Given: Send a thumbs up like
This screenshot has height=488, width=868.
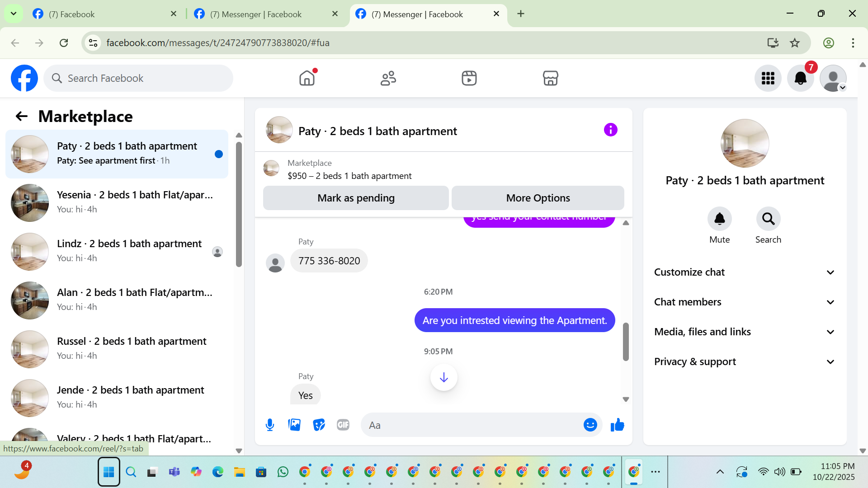Looking at the screenshot, I should click(617, 425).
